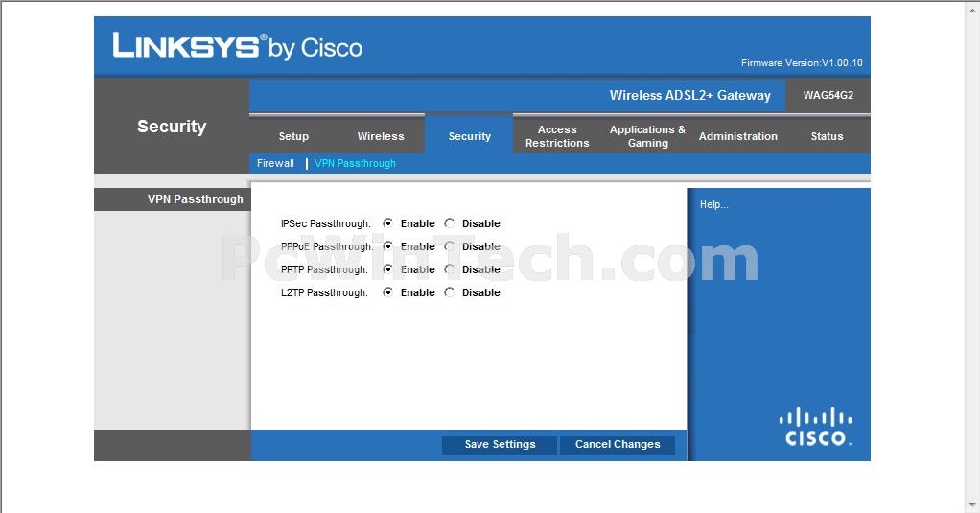
Task: Open the Administration tab
Action: pyautogui.click(x=737, y=136)
